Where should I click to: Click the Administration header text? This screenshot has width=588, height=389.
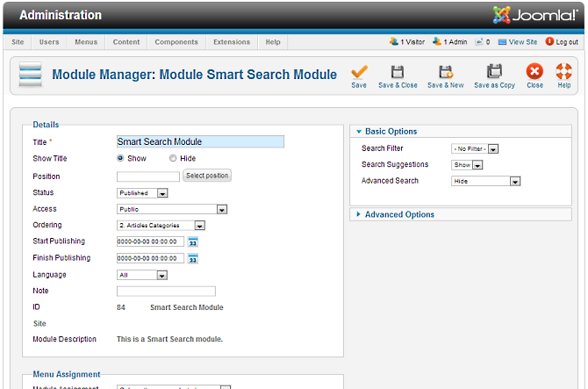point(61,15)
